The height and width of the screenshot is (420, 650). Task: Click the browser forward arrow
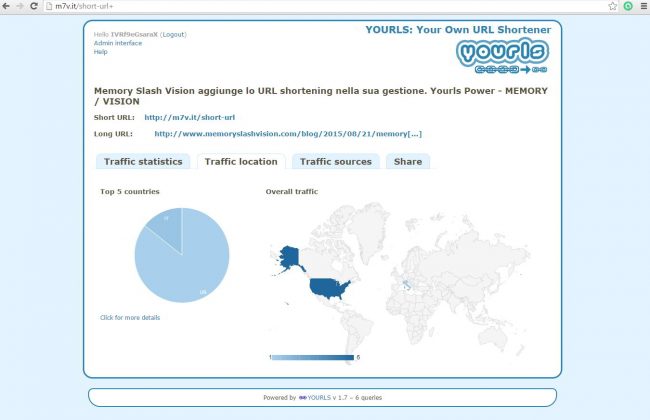click(x=20, y=6)
